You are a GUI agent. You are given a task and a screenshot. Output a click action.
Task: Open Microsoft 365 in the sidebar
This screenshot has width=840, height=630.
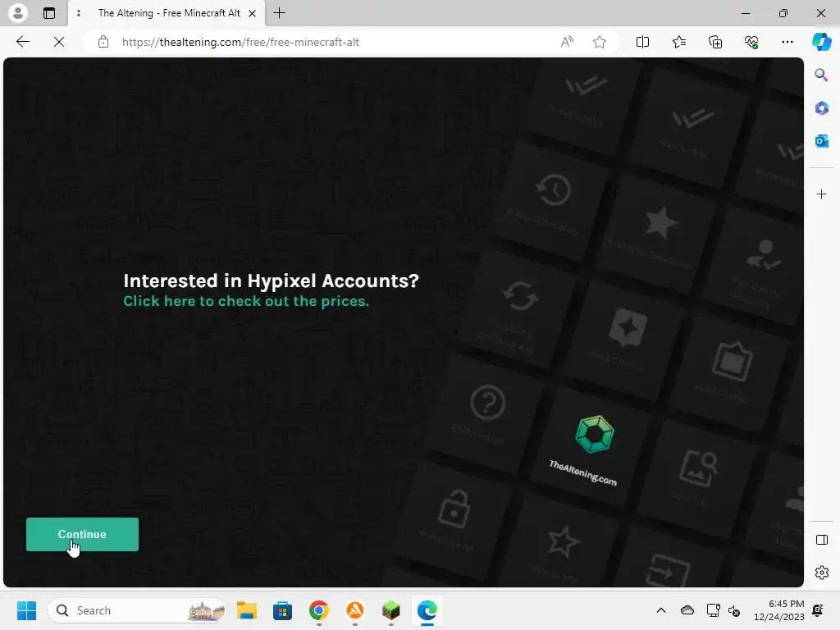coord(821,107)
